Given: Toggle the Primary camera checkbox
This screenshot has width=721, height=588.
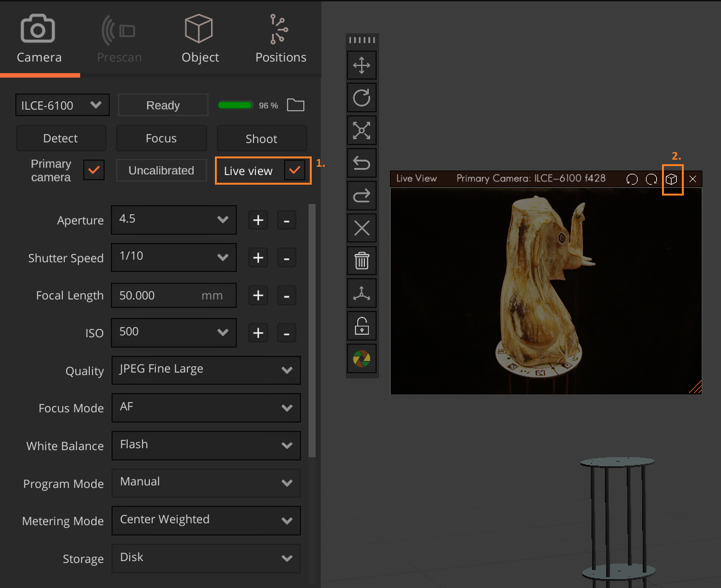Looking at the screenshot, I should point(94,170).
